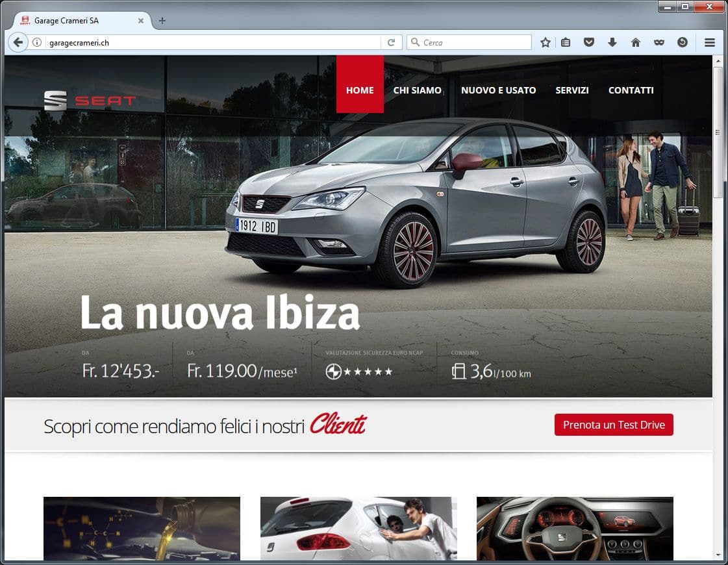
Task: Open the man washing white car thumbnail
Action: 358,529
